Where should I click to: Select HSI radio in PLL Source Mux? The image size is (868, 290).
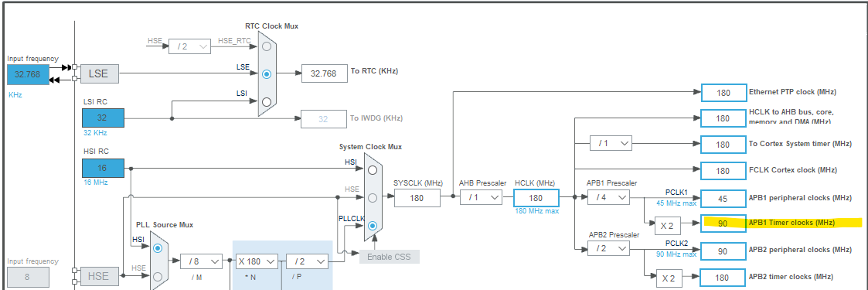158,248
